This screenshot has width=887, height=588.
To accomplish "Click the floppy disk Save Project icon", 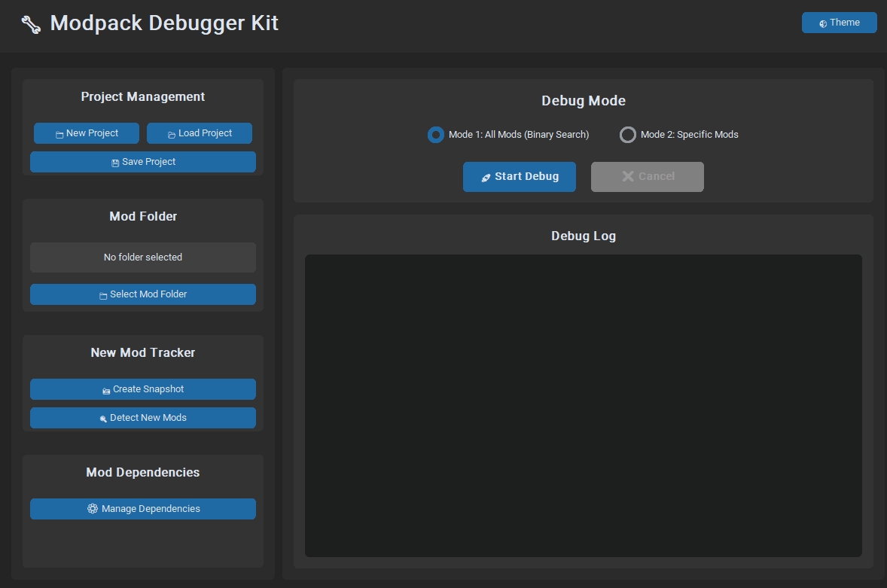I will click(x=115, y=163).
